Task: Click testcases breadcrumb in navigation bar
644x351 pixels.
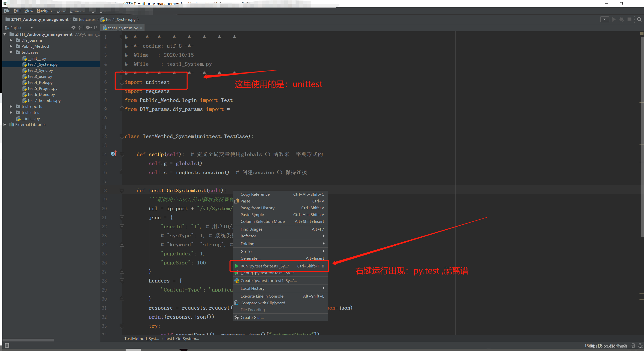Action: click(84, 20)
